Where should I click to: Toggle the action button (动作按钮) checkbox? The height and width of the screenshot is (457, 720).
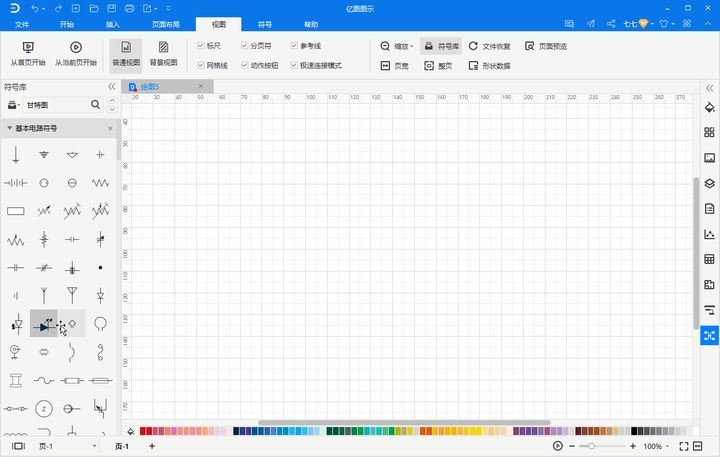coord(245,65)
